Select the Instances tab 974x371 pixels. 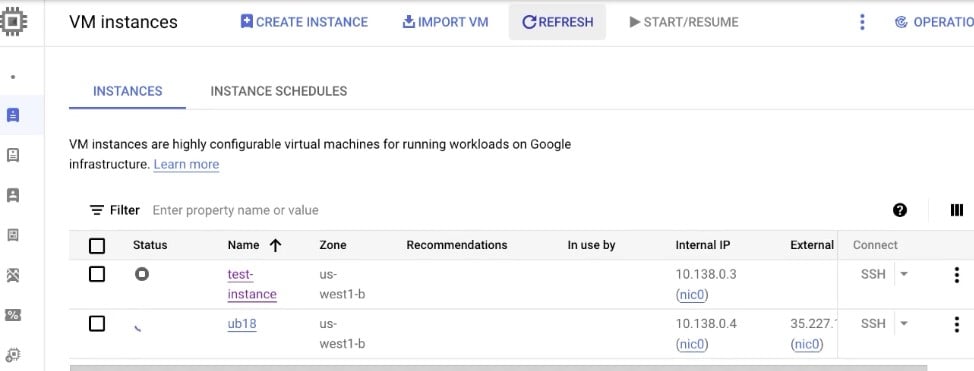point(127,91)
